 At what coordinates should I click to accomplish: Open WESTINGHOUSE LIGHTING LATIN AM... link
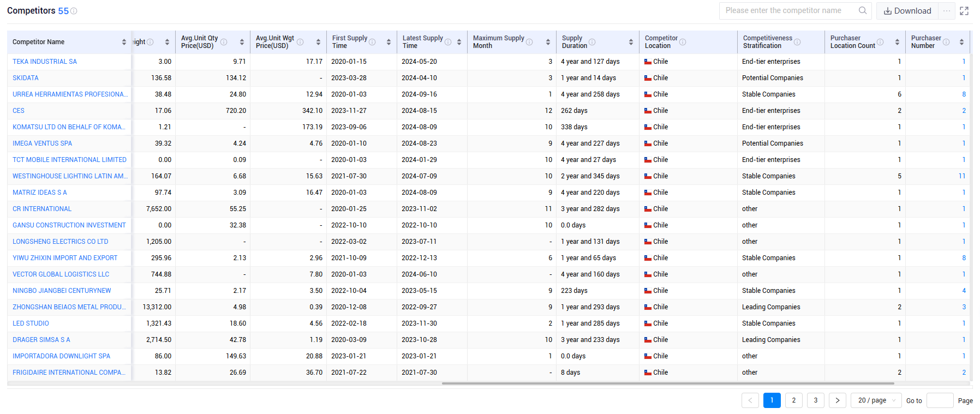point(70,176)
